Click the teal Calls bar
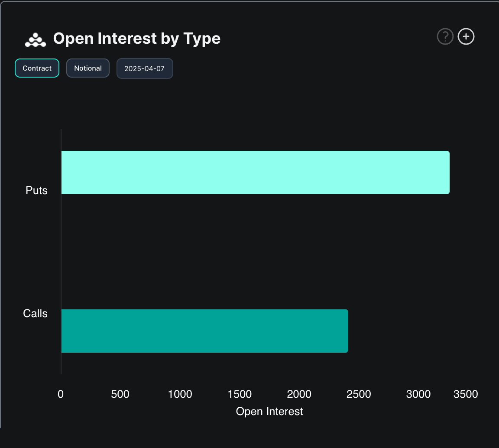This screenshot has height=448, width=499. [204, 331]
